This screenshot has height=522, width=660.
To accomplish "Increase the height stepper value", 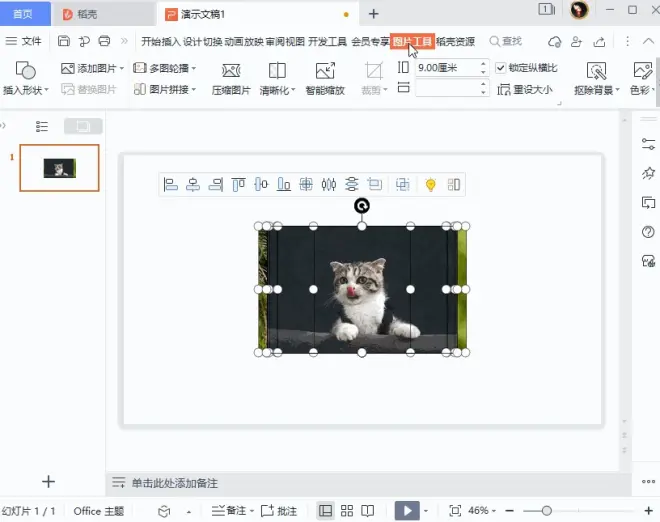I will (484, 64).
